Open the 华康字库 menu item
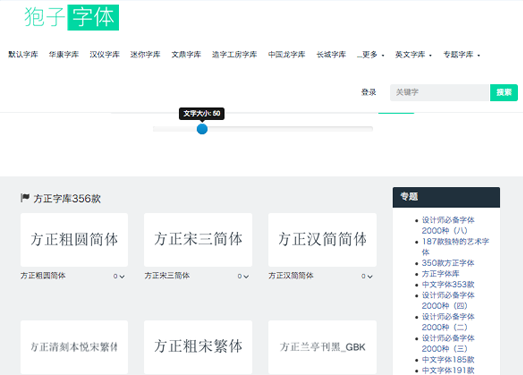The image size is (523, 375). click(64, 54)
